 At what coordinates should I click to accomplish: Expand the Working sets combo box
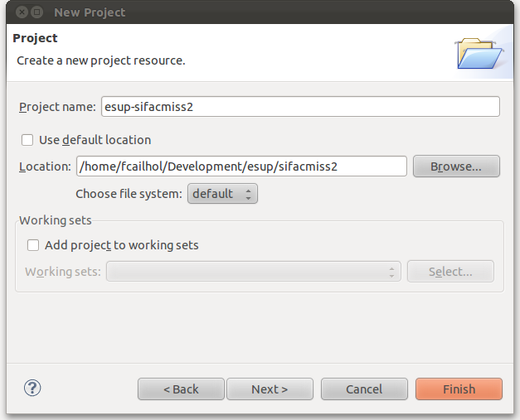254,272
